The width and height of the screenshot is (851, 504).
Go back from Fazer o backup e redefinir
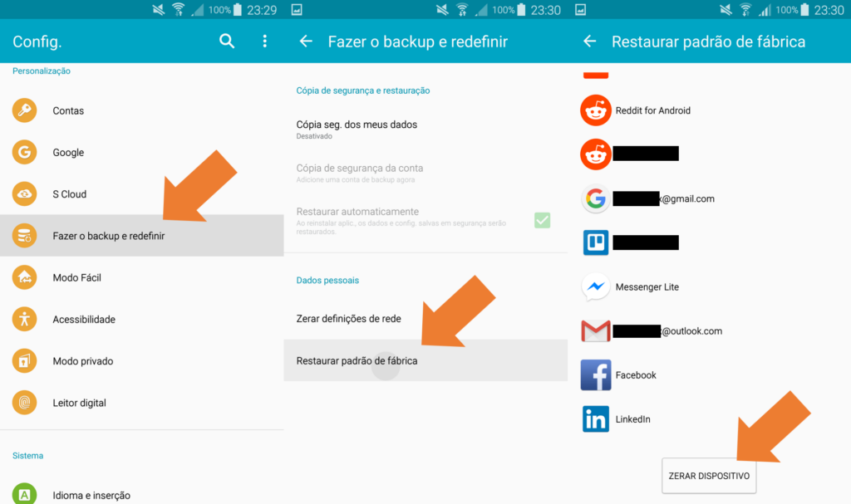pos(306,42)
